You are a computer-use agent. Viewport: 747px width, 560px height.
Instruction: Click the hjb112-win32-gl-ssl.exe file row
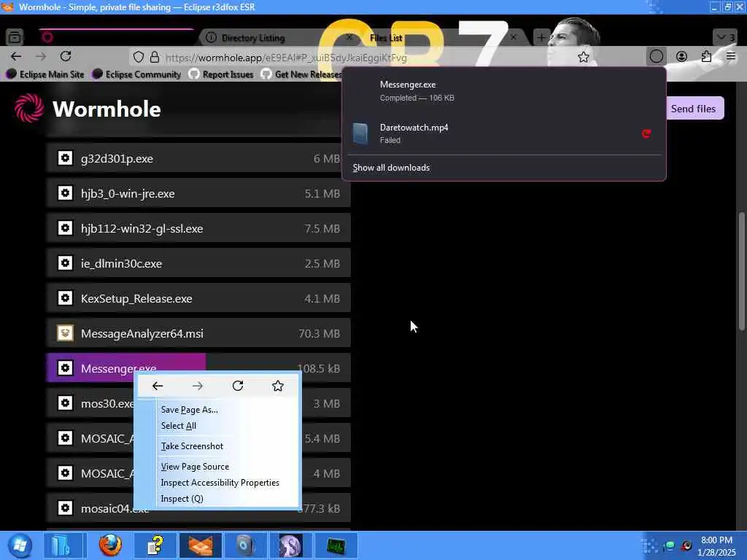(x=198, y=228)
